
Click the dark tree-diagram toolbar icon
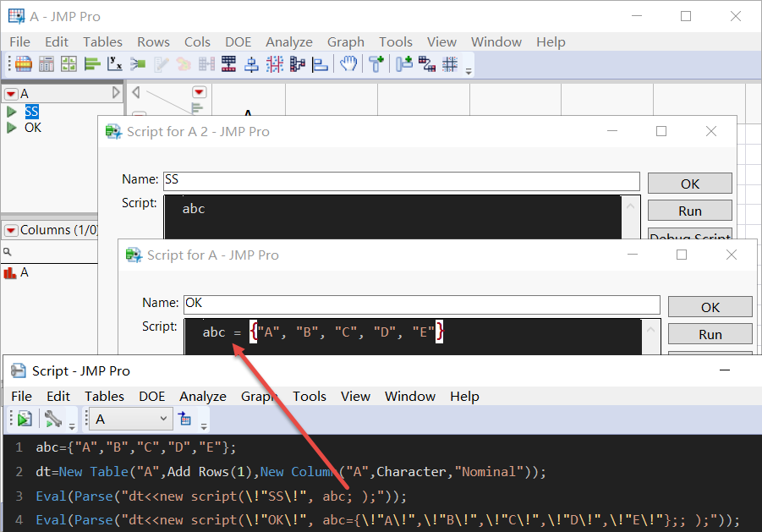click(298, 63)
